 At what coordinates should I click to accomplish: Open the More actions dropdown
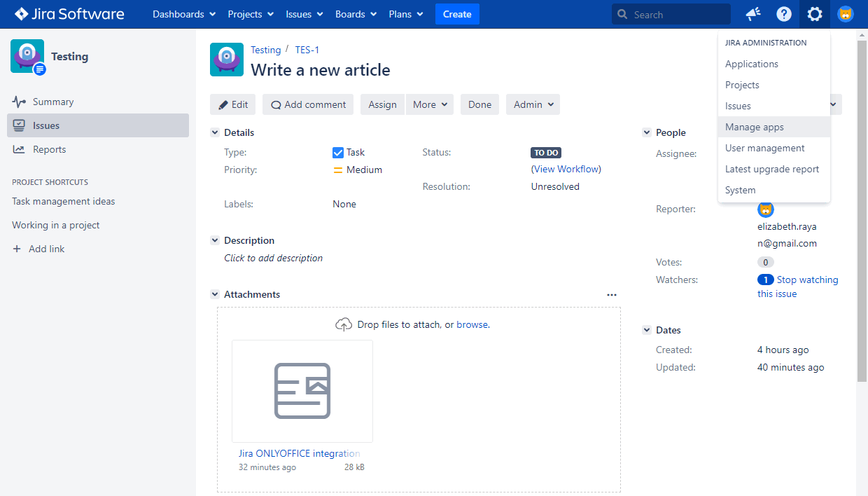[x=429, y=104]
